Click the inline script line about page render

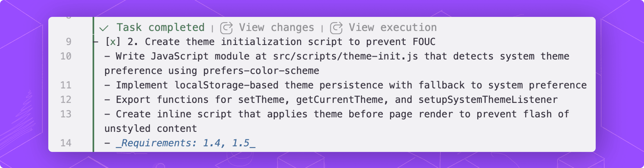point(337,121)
